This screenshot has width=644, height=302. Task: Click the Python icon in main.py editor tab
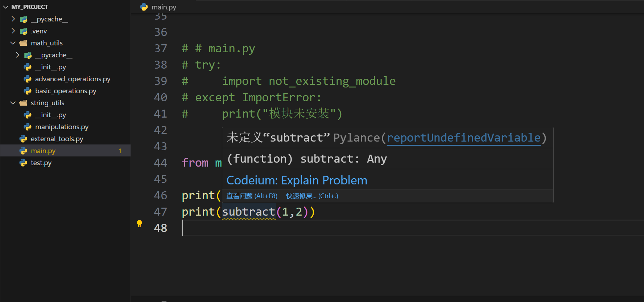(x=144, y=7)
